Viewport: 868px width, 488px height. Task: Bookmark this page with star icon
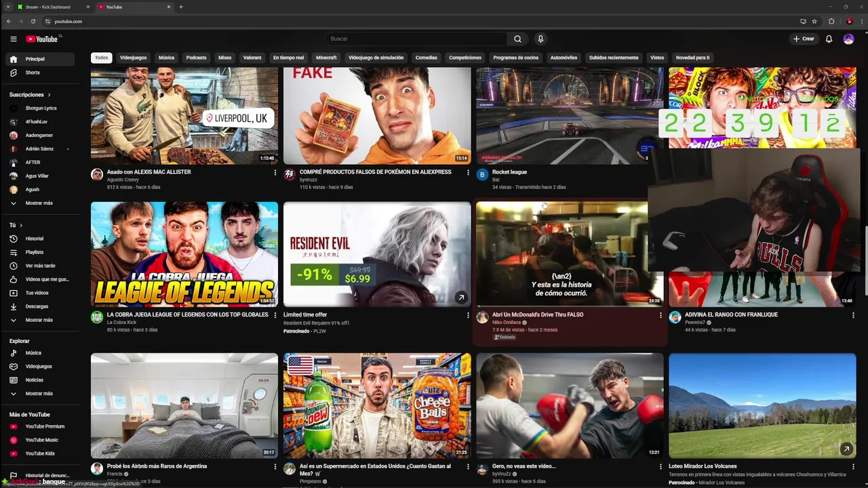click(814, 21)
